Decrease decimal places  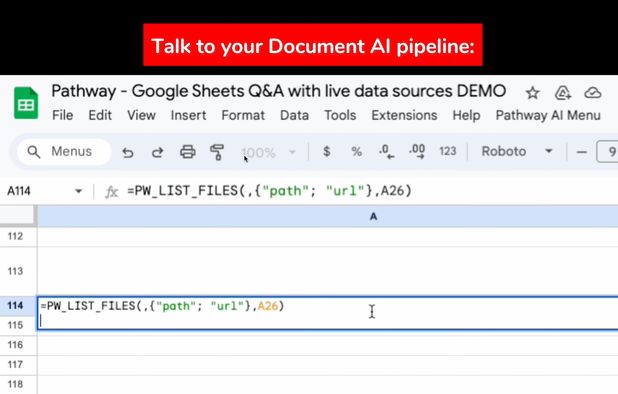coord(386,152)
